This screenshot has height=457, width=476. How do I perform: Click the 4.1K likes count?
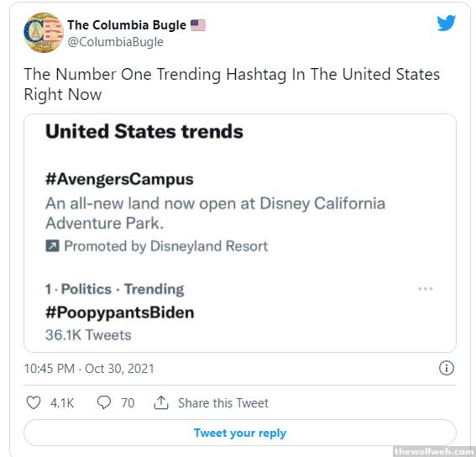click(x=62, y=403)
